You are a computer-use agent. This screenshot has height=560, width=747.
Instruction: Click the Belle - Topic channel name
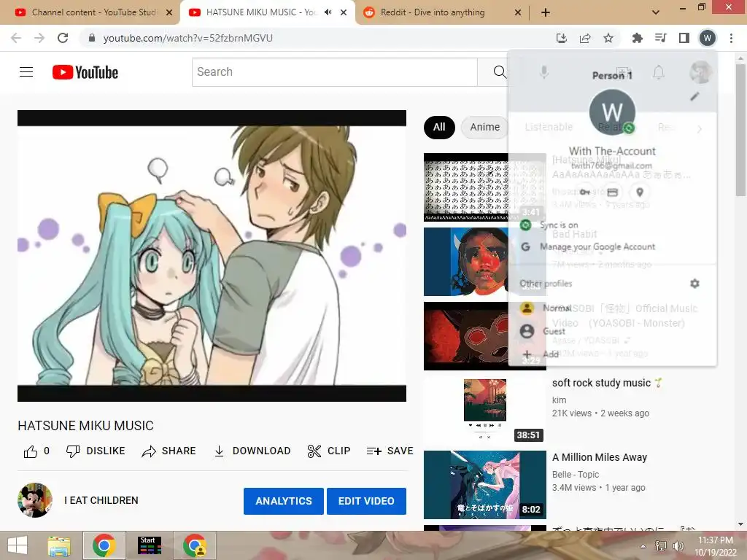(576, 474)
